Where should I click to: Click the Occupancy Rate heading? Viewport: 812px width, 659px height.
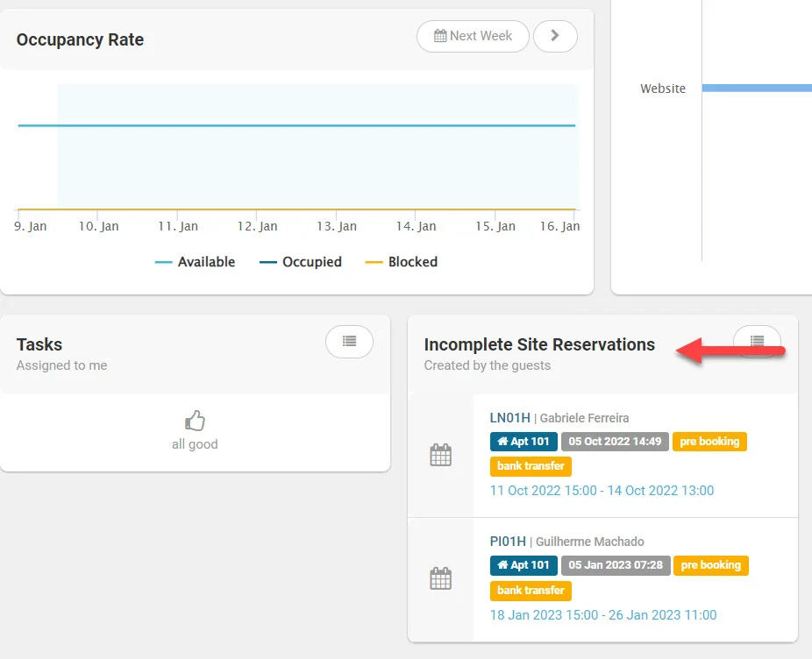click(x=81, y=39)
